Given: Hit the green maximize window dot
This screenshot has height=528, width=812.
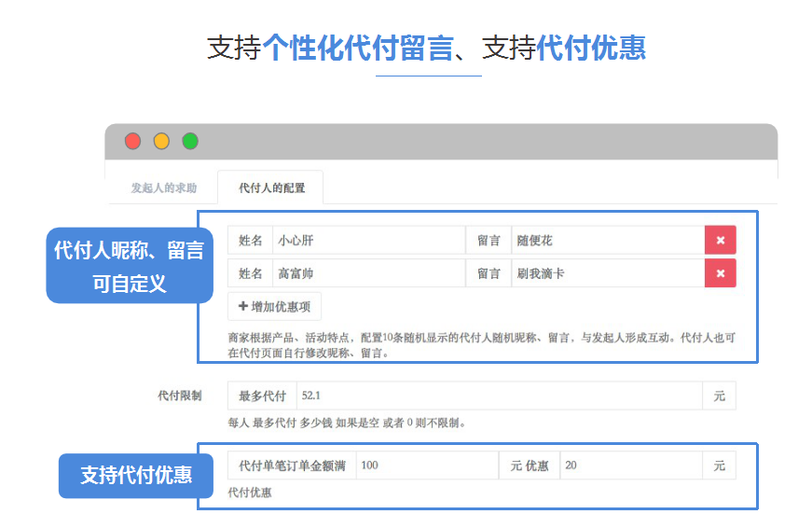Looking at the screenshot, I should [190, 141].
